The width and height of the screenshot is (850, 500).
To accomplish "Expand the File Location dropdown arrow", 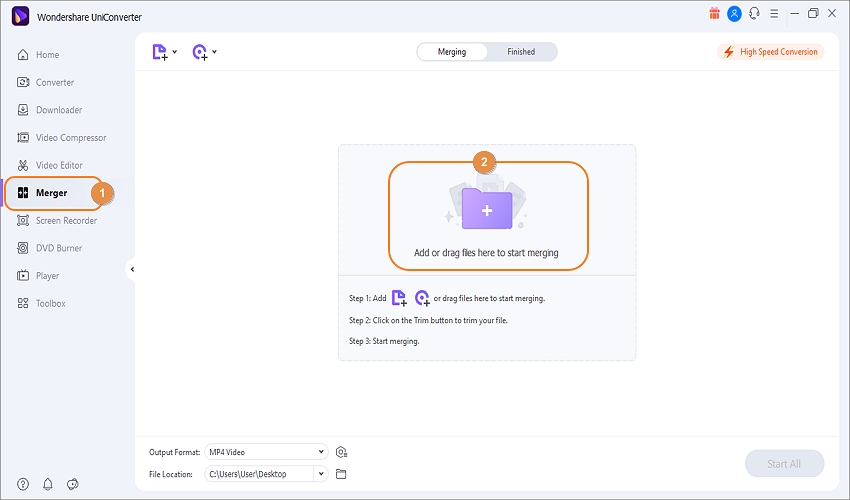I will (321, 474).
